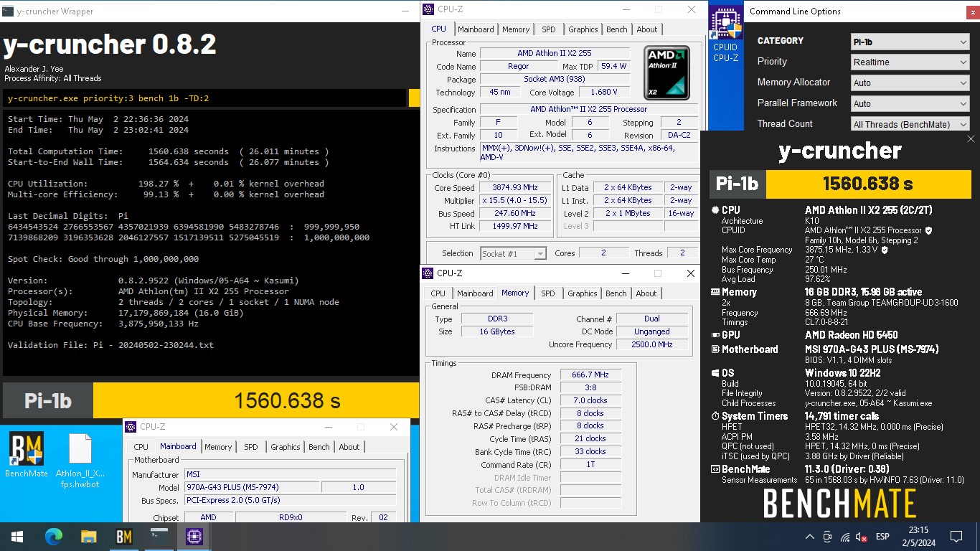980x551 pixels.
Task: Click the Bus Specs PCI-Express 2.0 field
Action: click(290, 500)
